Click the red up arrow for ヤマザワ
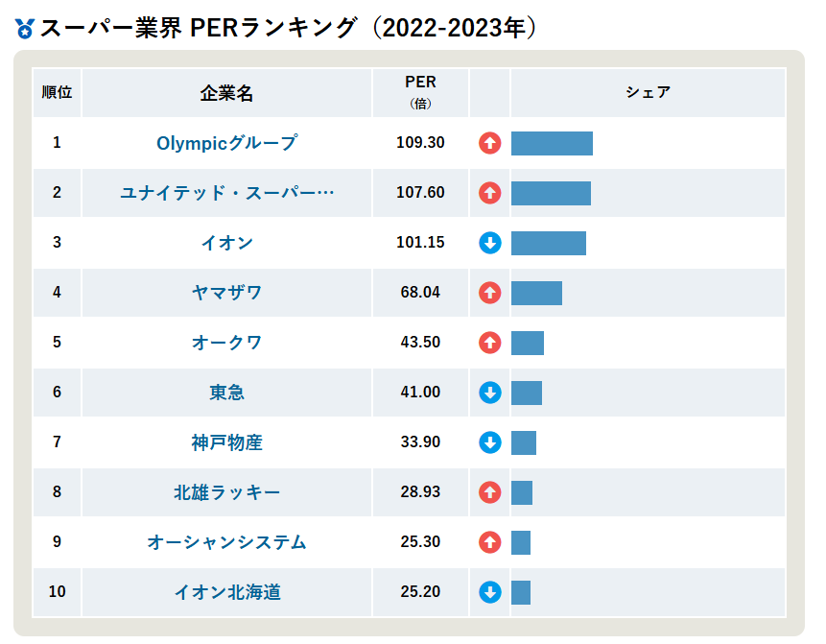The height and width of the screenshot is (644, 826). coord(489,293)
